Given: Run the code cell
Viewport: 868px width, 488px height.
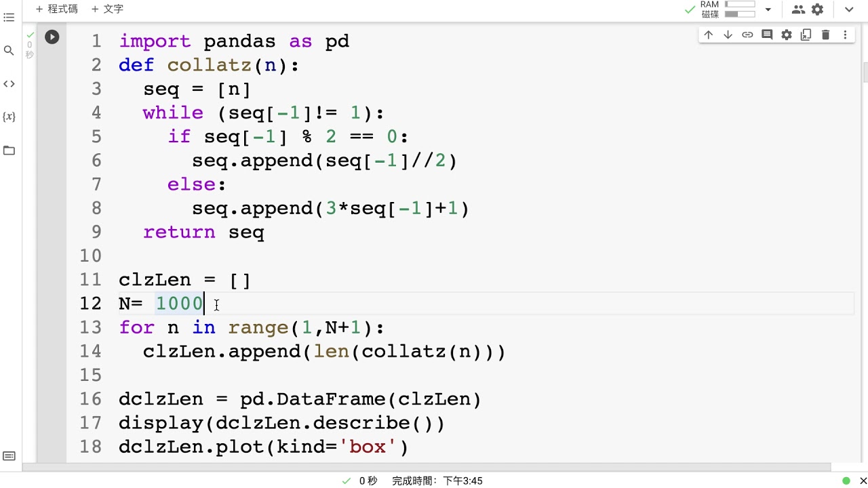Looking at the screenshot, I should 52,37.
